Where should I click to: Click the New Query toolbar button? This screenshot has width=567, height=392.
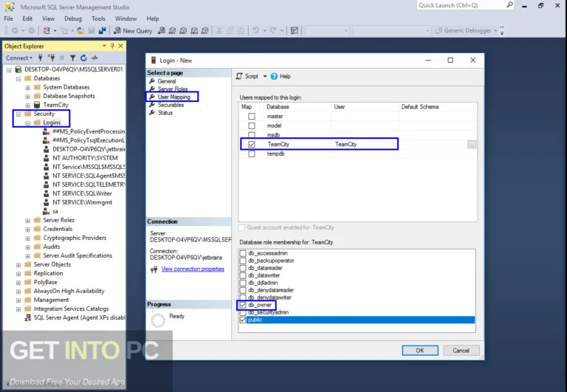(133, 31)
